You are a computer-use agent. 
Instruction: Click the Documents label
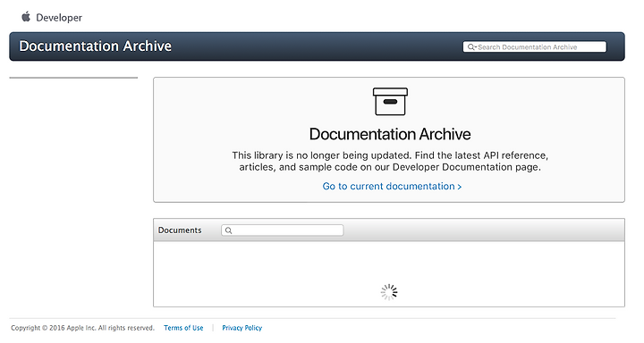pos(180,230)
